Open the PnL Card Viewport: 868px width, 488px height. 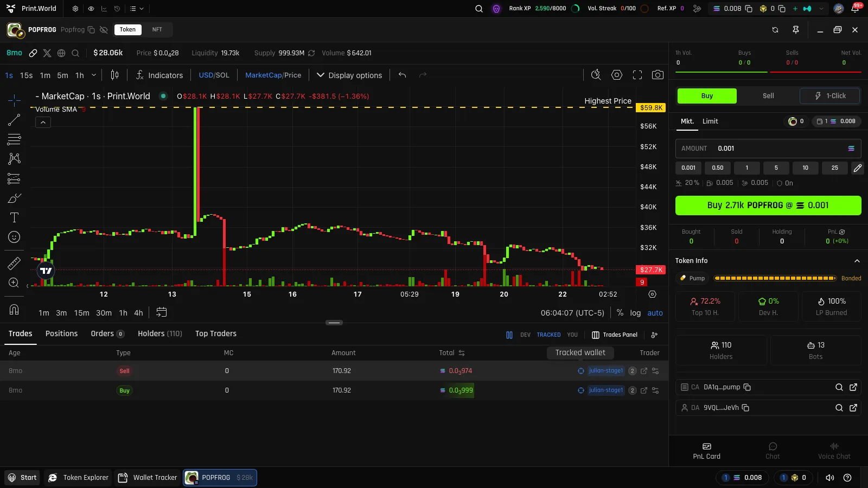pyautogui.click(x=707, y=451)
